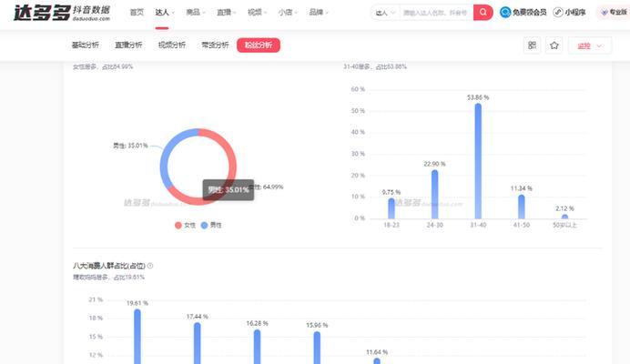Click the 17.44% consumer group bar

coord(198,343)
